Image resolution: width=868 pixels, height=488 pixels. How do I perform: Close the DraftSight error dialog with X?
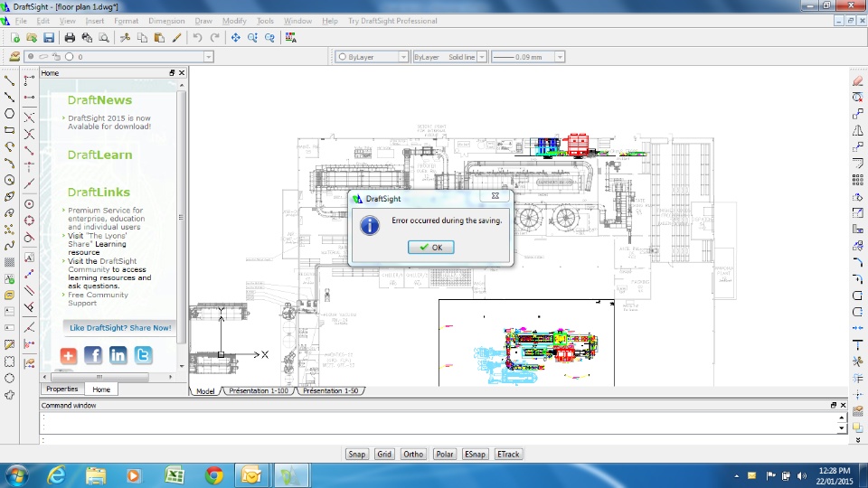click(x=495, y=196)
